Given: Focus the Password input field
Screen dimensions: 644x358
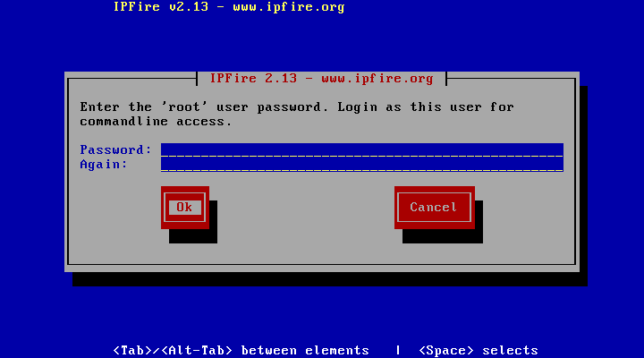Looking at the screenshot, I should tap(362, 150).
